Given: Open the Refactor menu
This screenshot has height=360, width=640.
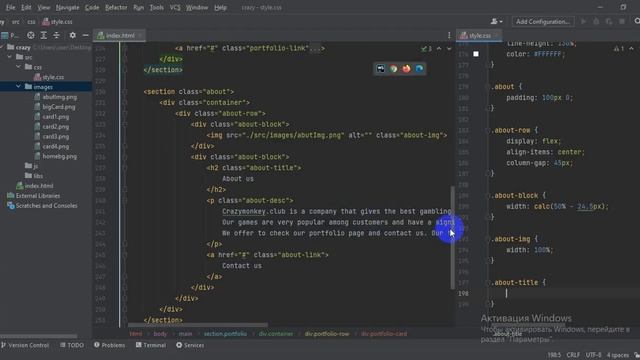Looking at the screenshot, I should point(116,7).
